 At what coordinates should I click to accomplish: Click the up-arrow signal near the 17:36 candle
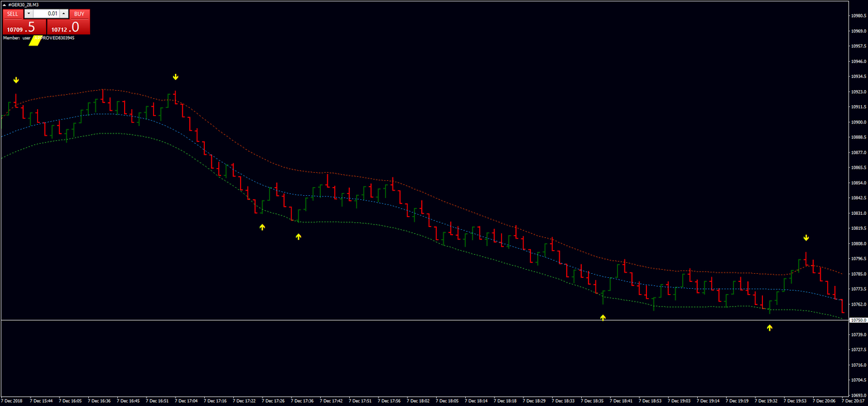[298, 237]
